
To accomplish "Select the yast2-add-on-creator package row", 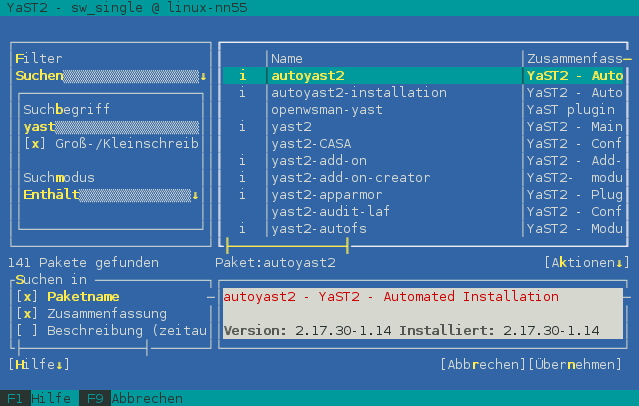I will [423, 178].
